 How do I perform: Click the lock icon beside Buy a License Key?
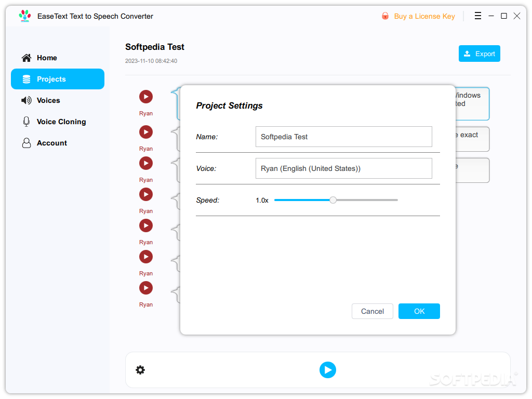[385, 16]
